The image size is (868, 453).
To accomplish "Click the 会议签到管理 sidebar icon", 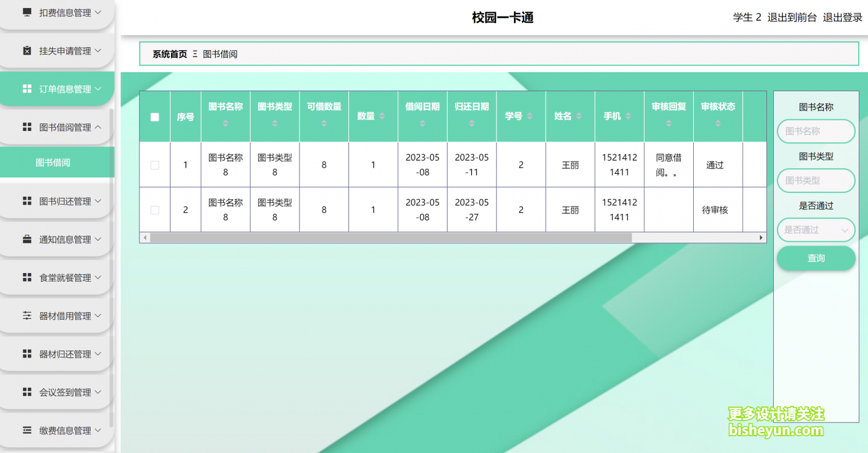I will (26, 392).
